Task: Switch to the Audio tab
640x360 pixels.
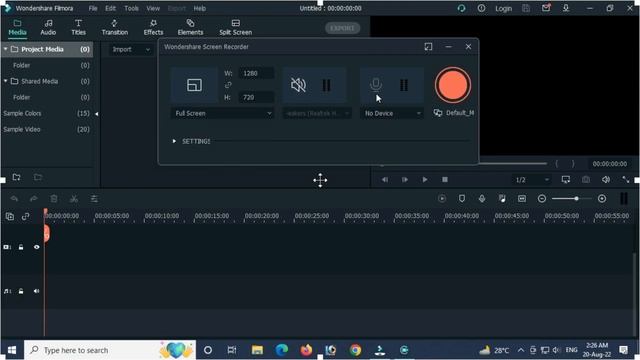Action: point(48,27)
